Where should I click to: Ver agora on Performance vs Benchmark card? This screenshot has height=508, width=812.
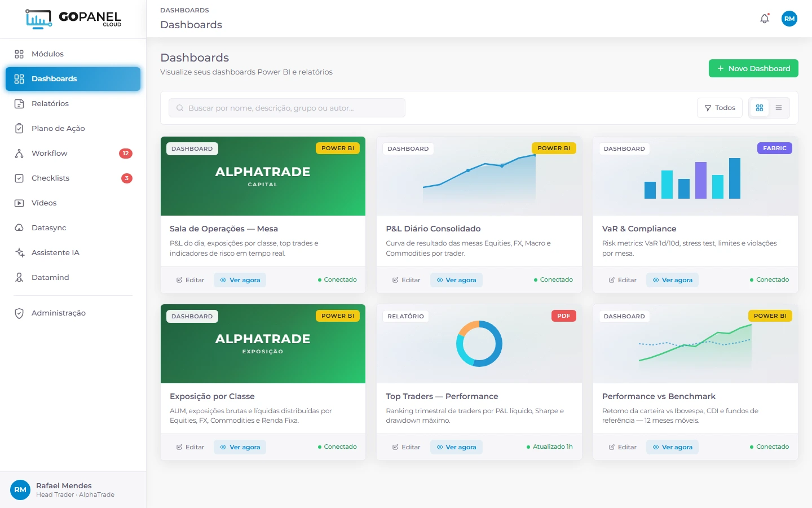(672, 447)
